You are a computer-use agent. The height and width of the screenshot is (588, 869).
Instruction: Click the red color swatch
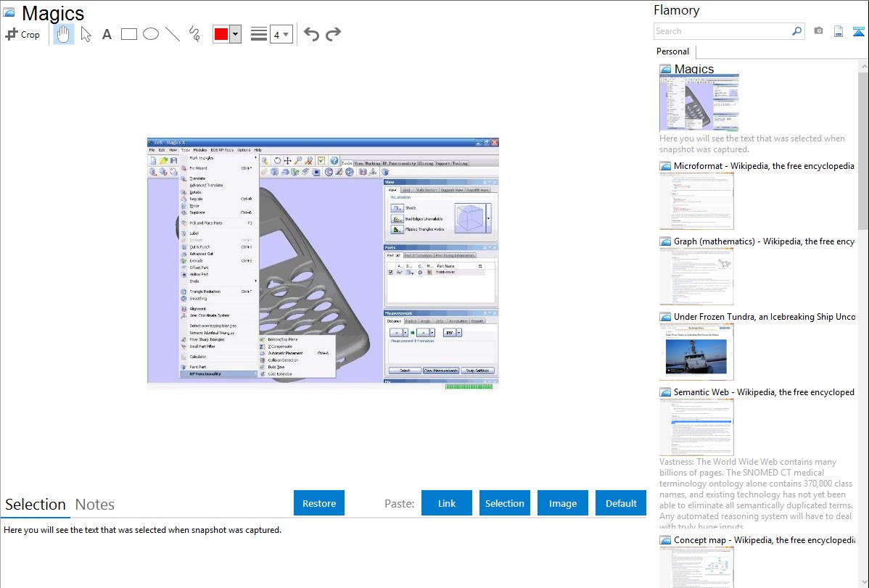pos(221,34)
